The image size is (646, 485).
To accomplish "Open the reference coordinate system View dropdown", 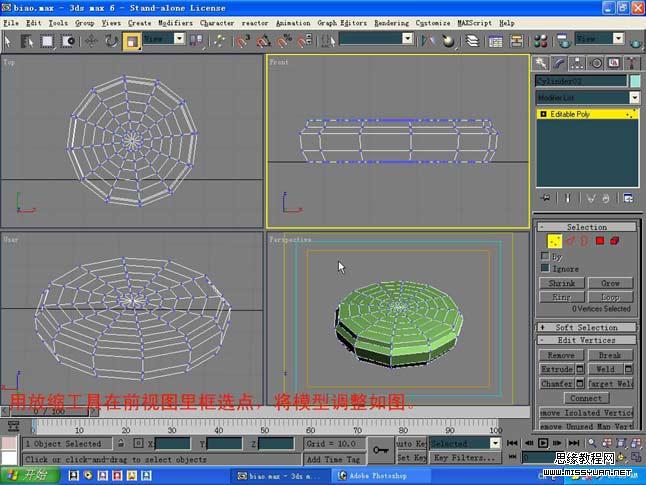I will point(179,39).
